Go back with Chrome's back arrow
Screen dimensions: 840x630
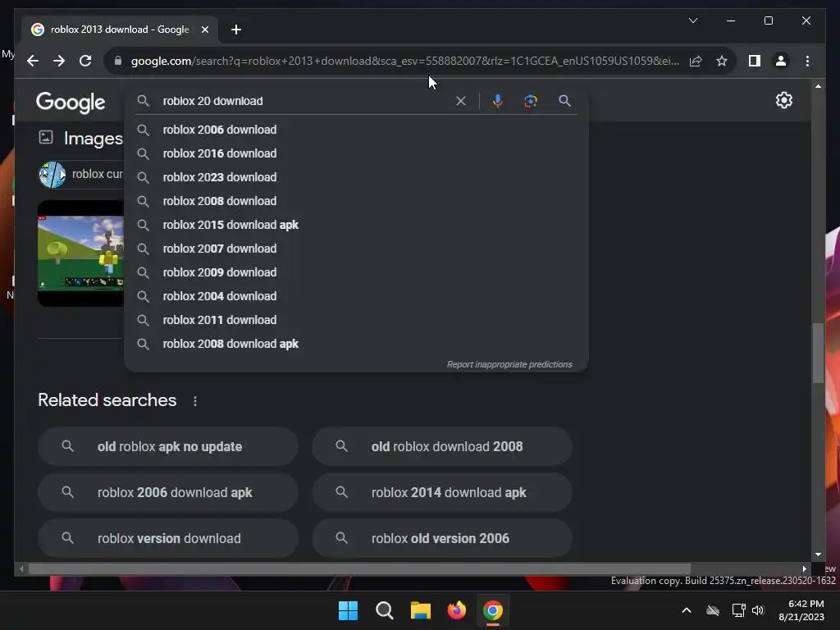33,61
